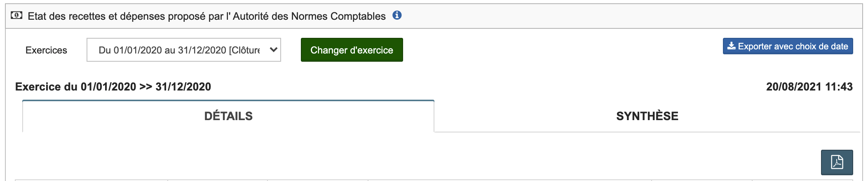Viewport: 868px width, 181px height.
Task: Click the >> separator in the exercice heading
Action: [x=145, y=87]
